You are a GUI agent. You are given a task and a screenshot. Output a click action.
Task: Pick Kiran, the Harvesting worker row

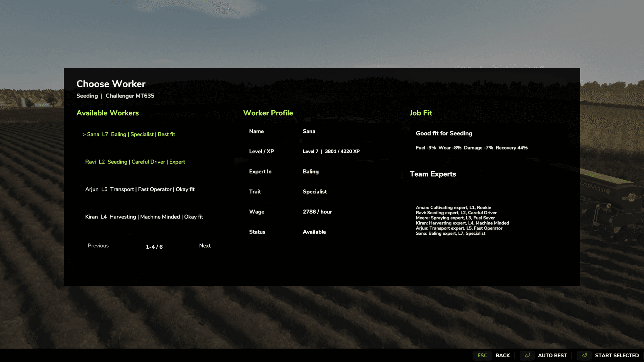point(144,217)
